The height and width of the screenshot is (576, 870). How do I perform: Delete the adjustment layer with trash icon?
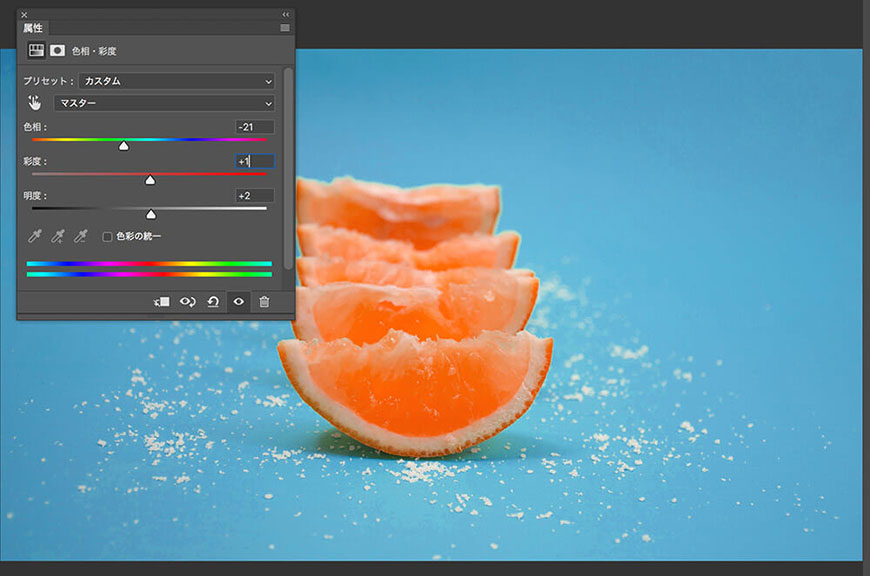264,302
